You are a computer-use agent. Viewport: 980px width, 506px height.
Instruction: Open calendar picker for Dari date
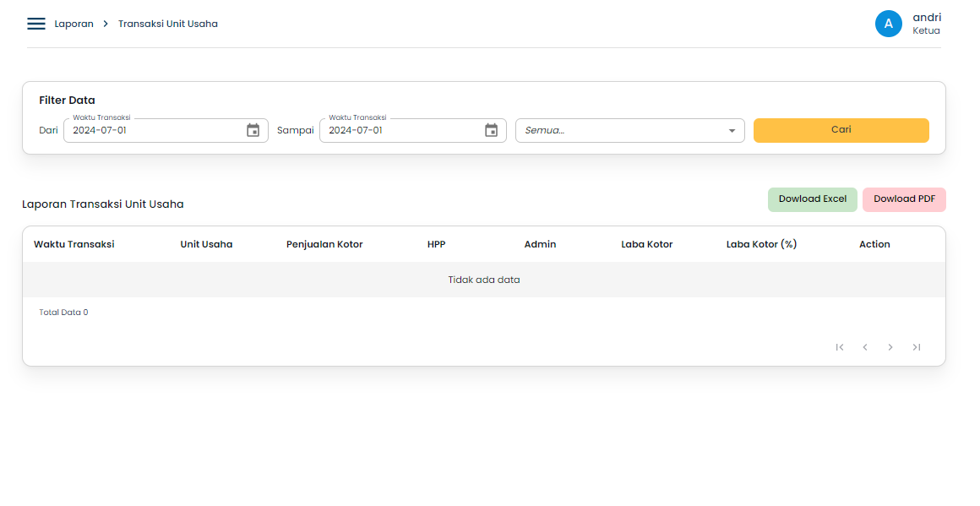click(253, 130)
